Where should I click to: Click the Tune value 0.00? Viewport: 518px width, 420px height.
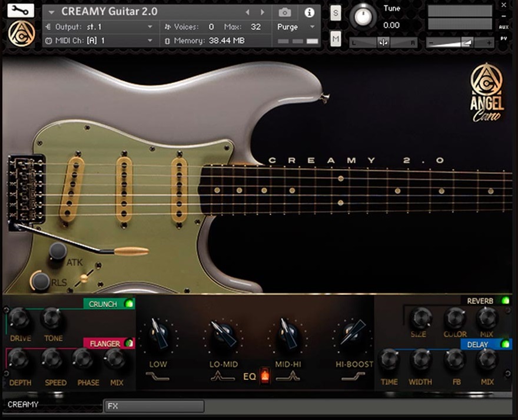391,25
